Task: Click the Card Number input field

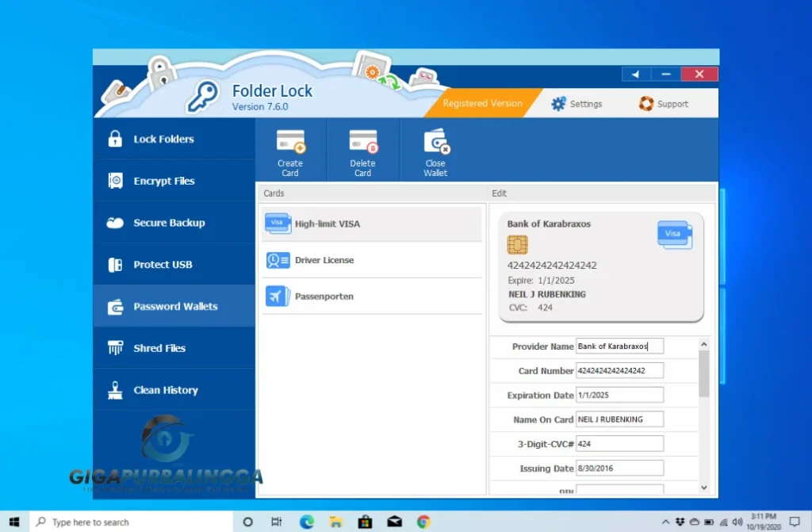Action: click(x=621, y=370)
